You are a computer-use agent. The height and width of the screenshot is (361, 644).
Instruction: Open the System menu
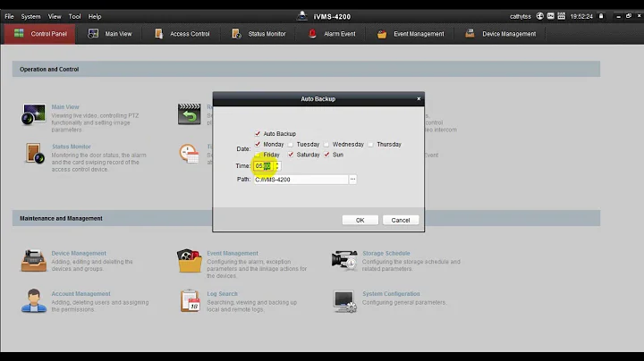point(30,16)
